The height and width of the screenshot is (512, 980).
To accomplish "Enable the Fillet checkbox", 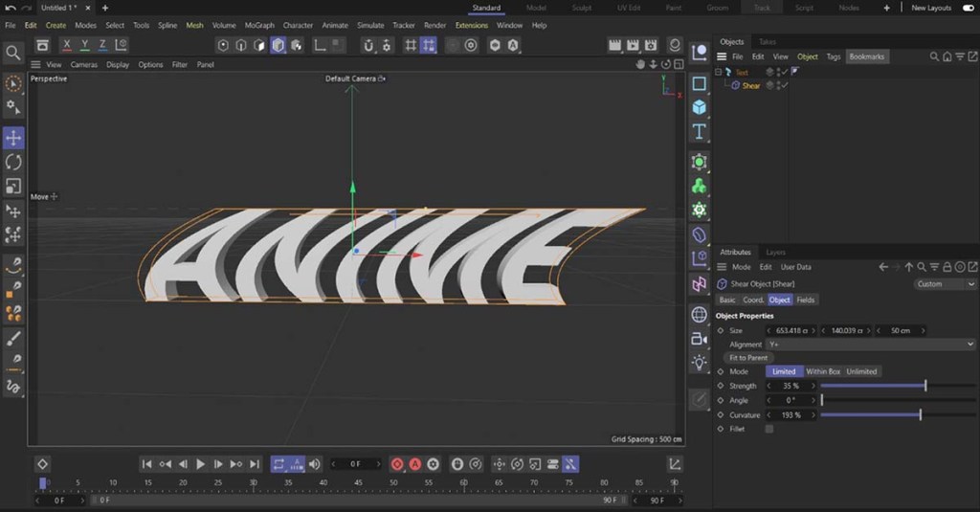I will tap(768, 430).
